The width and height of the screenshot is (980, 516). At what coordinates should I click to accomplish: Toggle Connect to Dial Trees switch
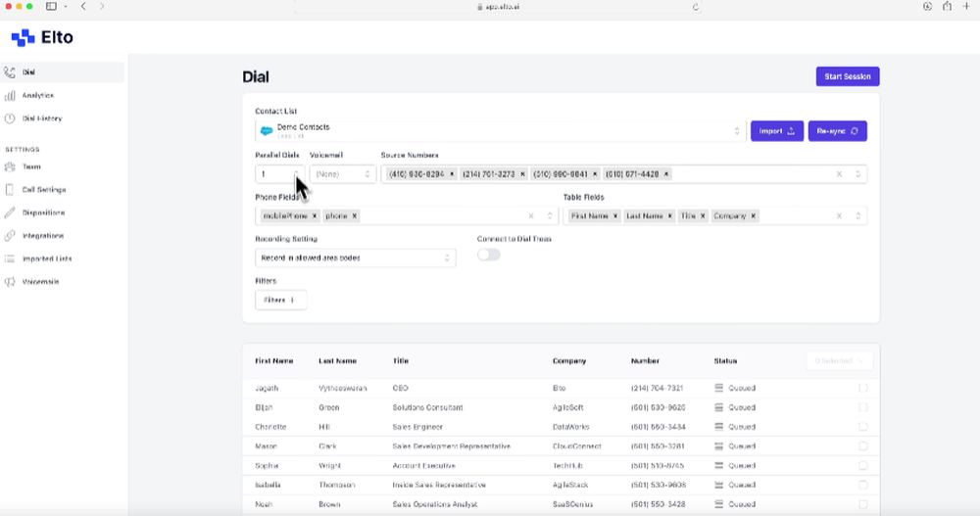[x=489, y=255]
